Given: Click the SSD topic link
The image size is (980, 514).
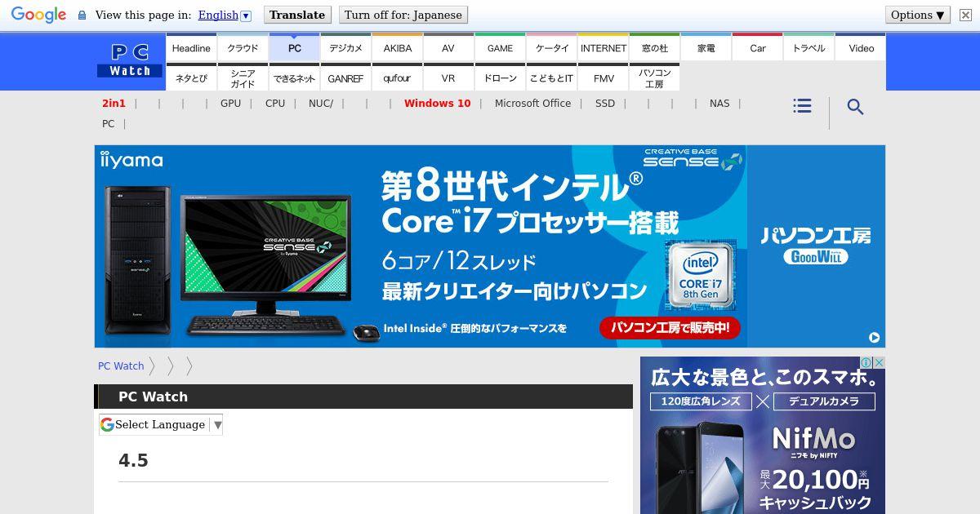Looking at the screenshot, I should (605, 103).
